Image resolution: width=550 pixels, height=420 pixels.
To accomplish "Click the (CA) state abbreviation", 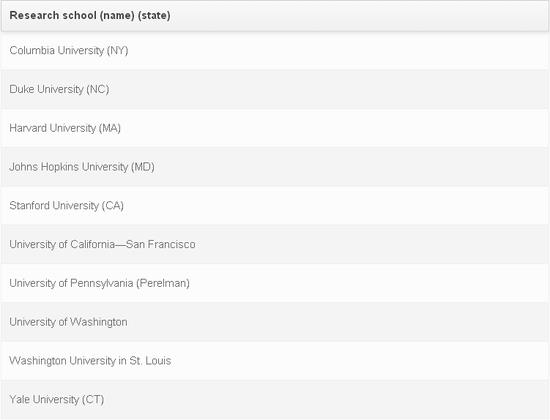I will coord(113,206).
